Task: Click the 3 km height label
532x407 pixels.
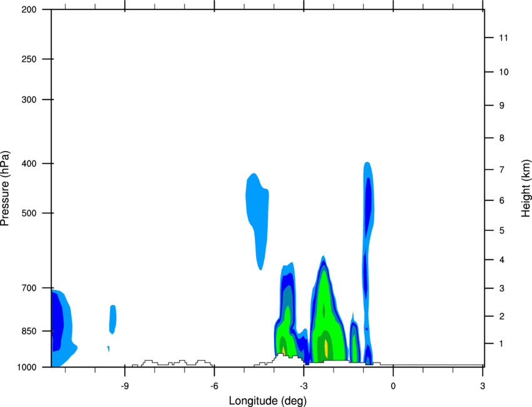Action: pos(502,289)
